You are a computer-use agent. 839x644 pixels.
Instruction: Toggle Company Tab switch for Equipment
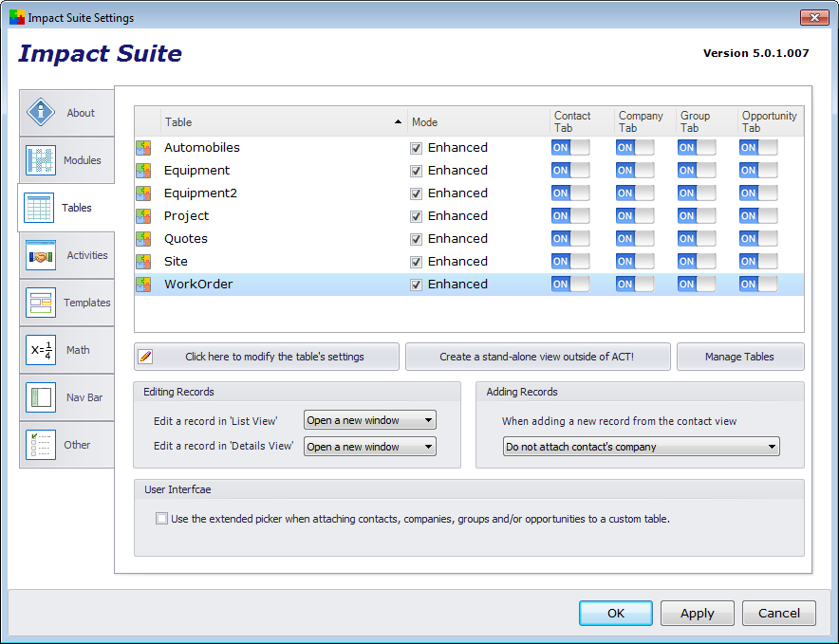(x=635, y=170)
